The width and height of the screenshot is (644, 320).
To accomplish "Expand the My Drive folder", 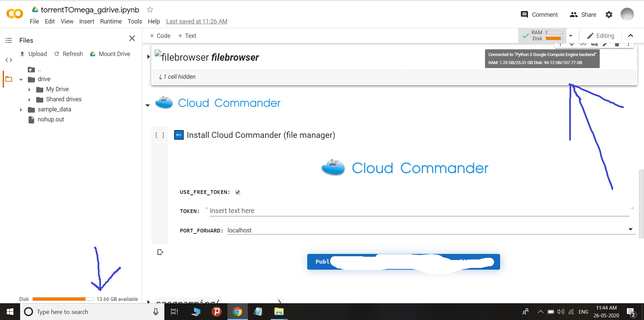I will point(30,90).
